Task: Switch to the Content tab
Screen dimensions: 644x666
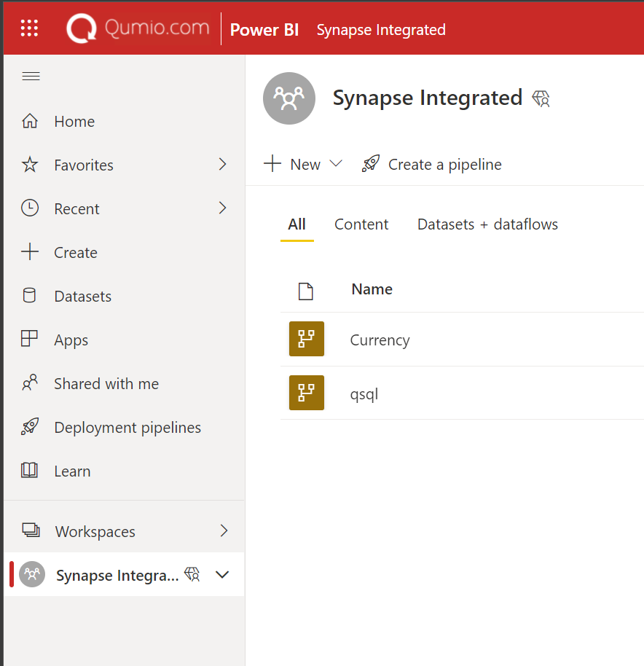Action: (361, 224)
